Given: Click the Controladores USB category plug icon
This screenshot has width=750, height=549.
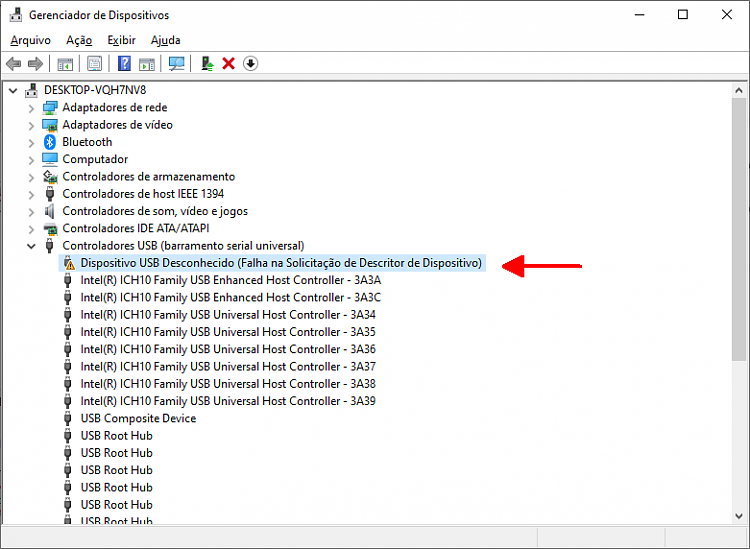Looking at the screenshot, I should 49,246.
